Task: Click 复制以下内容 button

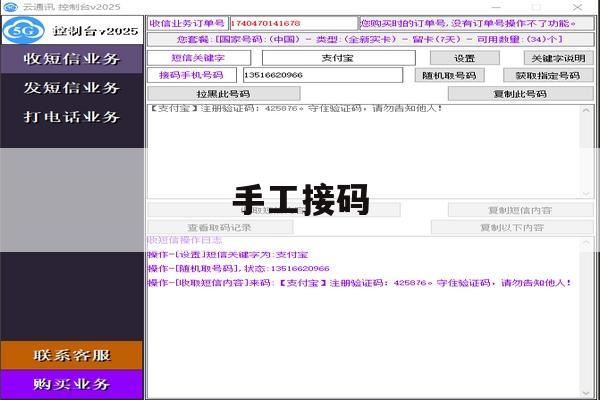Action: 512,227
